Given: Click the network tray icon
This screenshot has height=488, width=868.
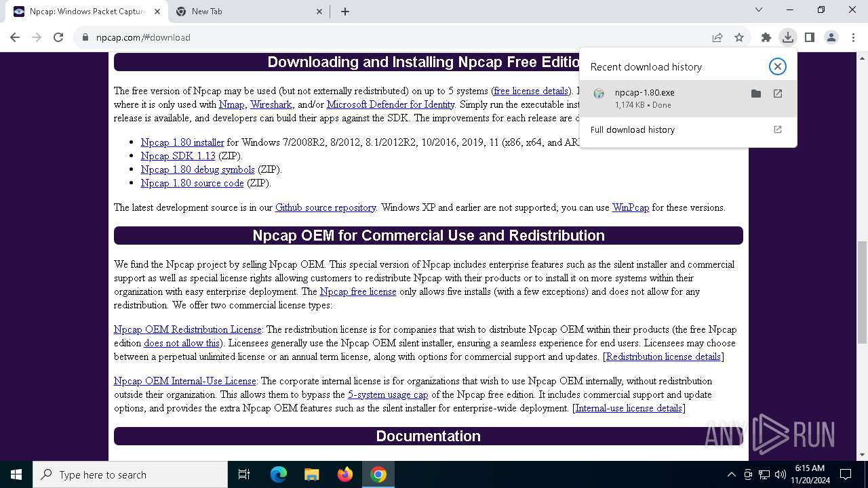Looking at the screenshot, I should click(x=764, y=474).
